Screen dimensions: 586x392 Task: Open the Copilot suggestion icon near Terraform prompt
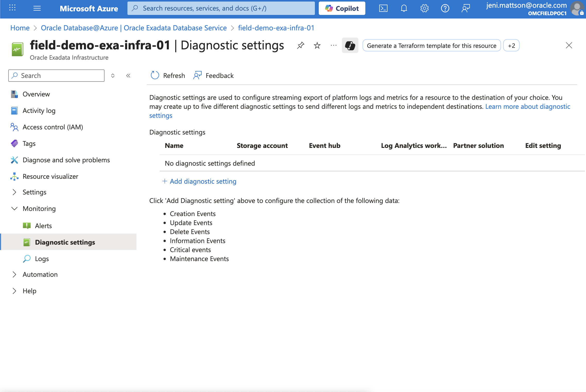350,46
